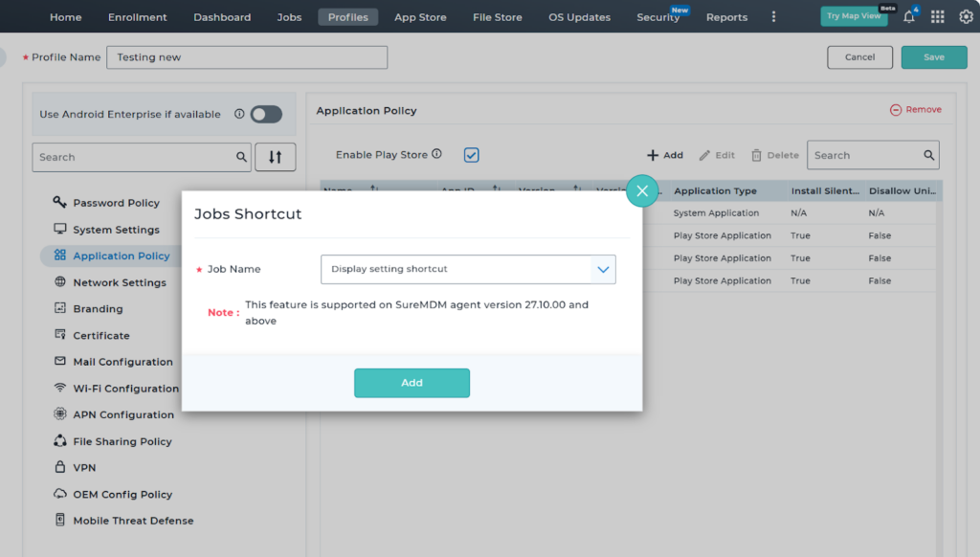Toggle Use Android Enterprise if available

[x=266, y=114]
